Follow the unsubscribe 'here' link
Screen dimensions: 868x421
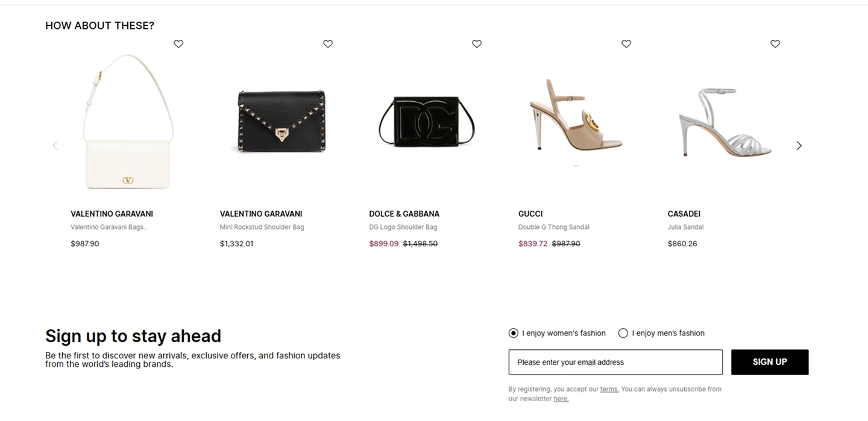click(561, 399)
